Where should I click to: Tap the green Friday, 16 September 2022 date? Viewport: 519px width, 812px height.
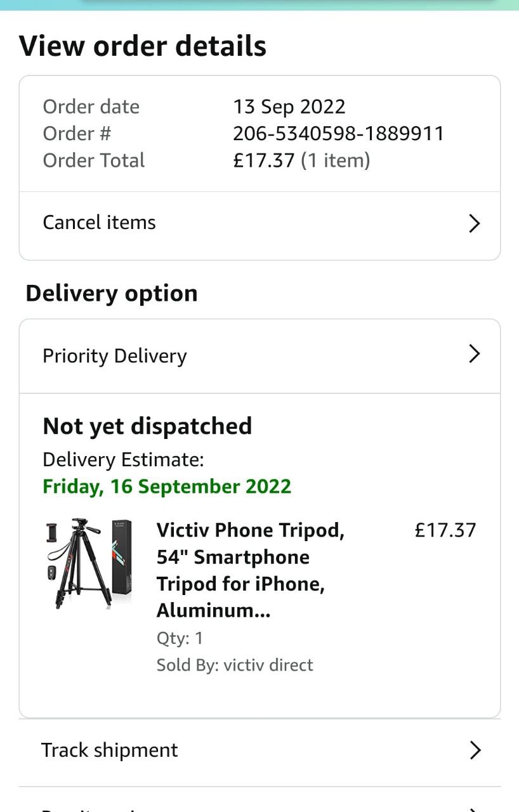[x=167, y=487]
